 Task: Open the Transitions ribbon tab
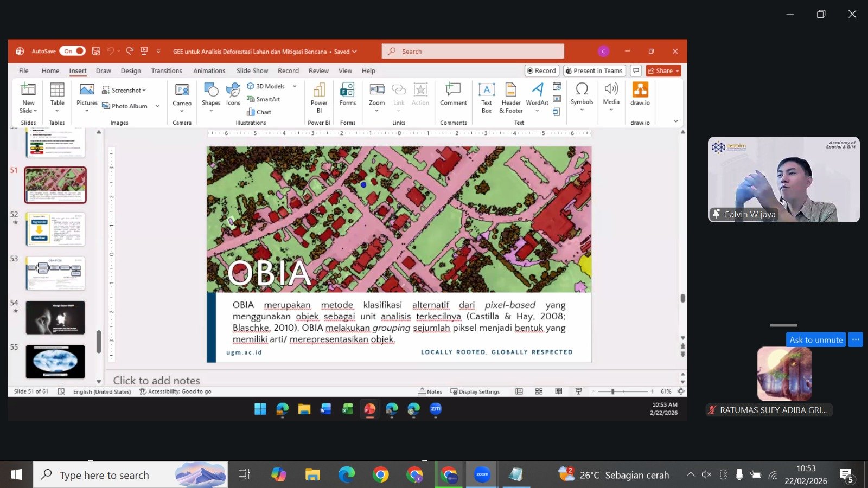167,71
